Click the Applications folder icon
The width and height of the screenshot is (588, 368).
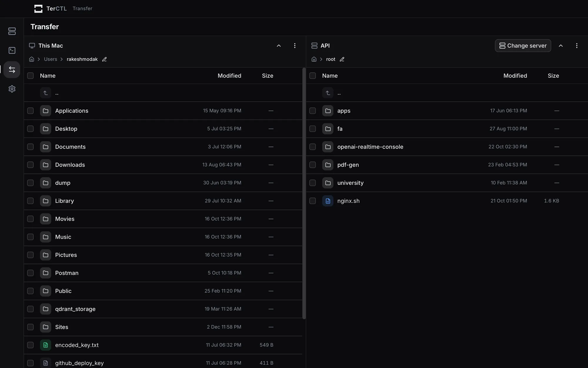tap(46, 111)
